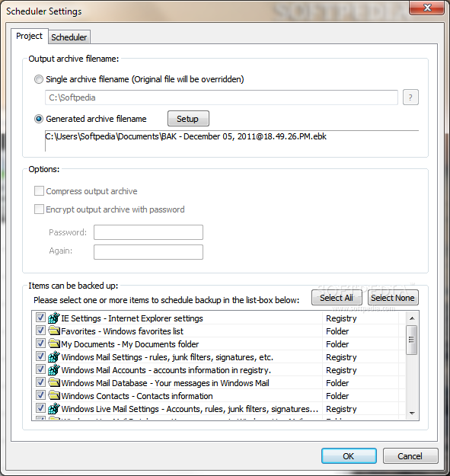The image size is (450, 476).
Task: Select Single archive filename radio button
Action: pyautogui.click(x=39, y=79)
